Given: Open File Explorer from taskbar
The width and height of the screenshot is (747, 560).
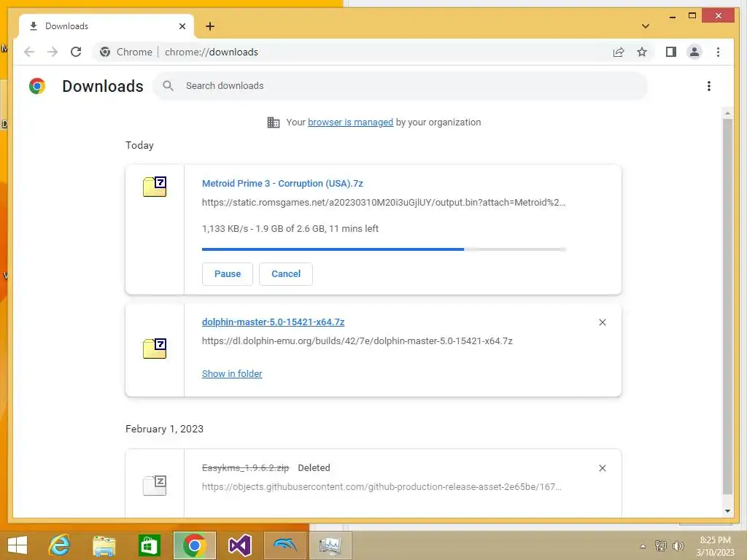Looking at the screenshot, I should pyautogui.click(x=104, y=545).
